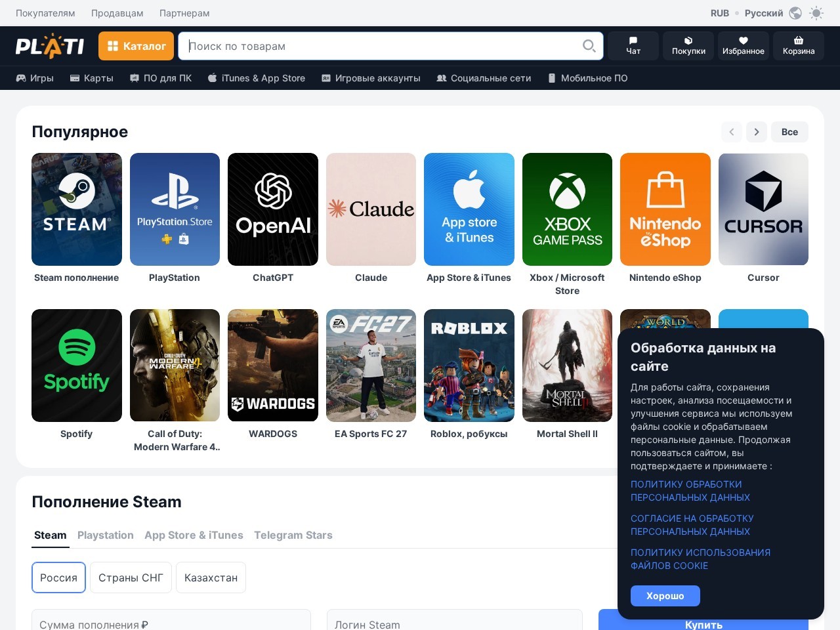Open the Игры category
840x630 pixels.
tap(35, 78)
